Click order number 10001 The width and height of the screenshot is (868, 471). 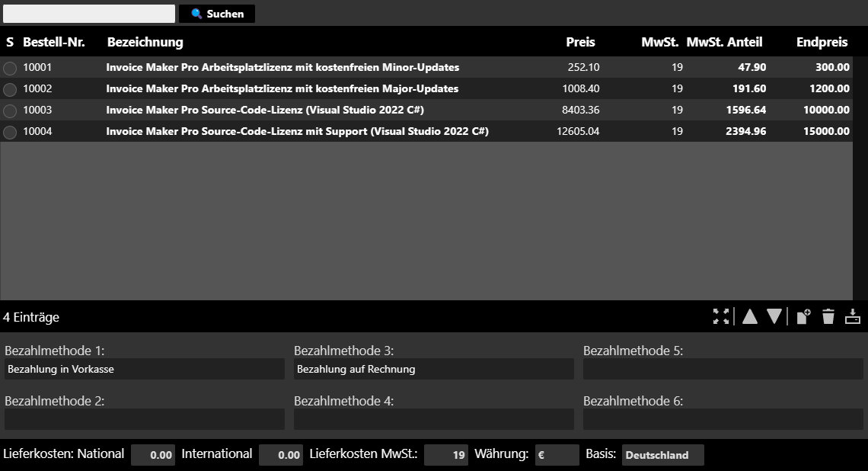coord(37,67)
